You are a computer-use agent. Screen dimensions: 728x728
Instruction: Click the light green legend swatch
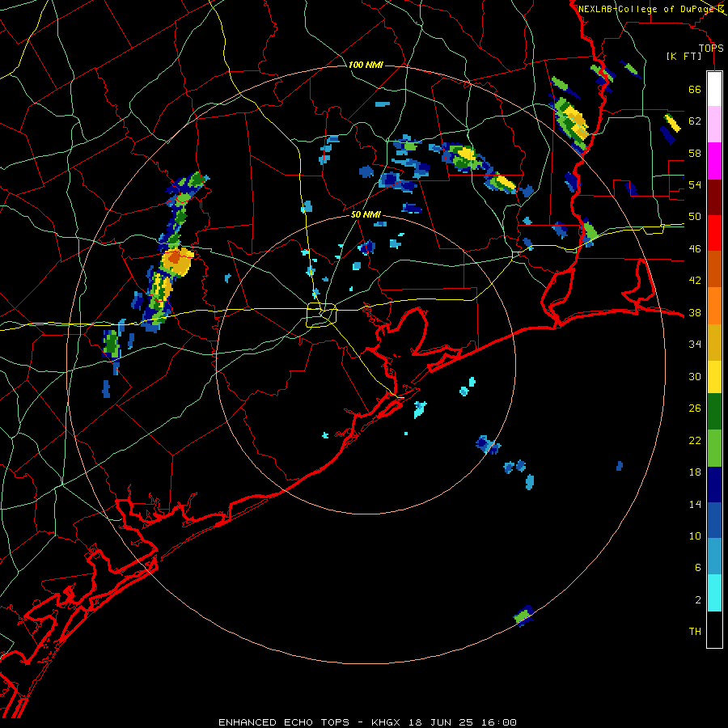(714, 448)
